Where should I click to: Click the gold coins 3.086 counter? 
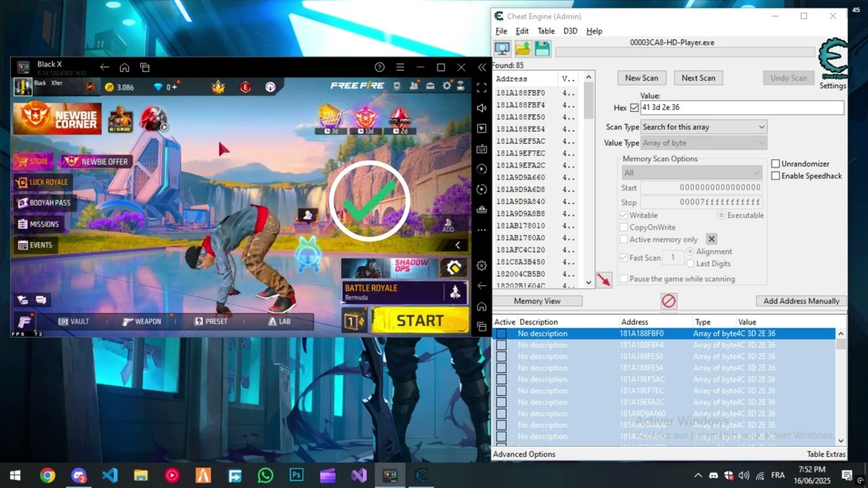tap(119, 87)
